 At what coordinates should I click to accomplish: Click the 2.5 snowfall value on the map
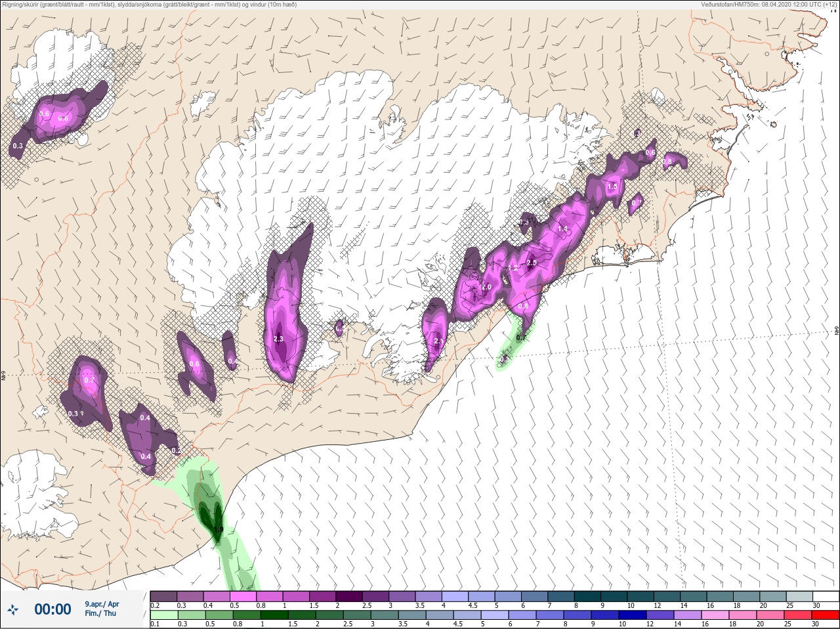pyautogui.click(x=532, y=263)
